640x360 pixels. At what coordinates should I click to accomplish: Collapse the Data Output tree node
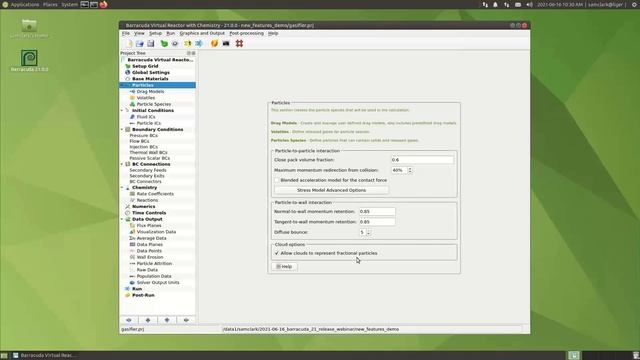[x=122, y=219]
